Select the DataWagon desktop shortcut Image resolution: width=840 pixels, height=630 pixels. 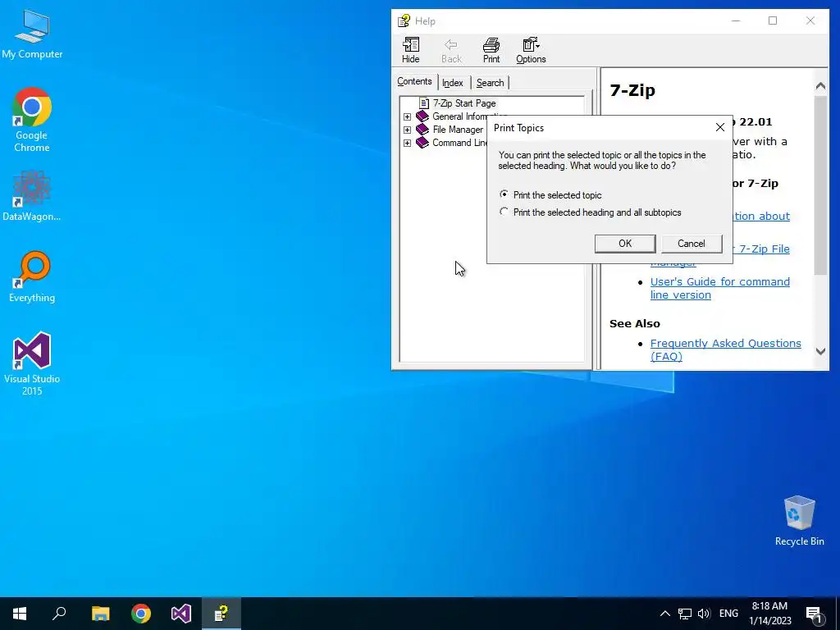point(32,195)
